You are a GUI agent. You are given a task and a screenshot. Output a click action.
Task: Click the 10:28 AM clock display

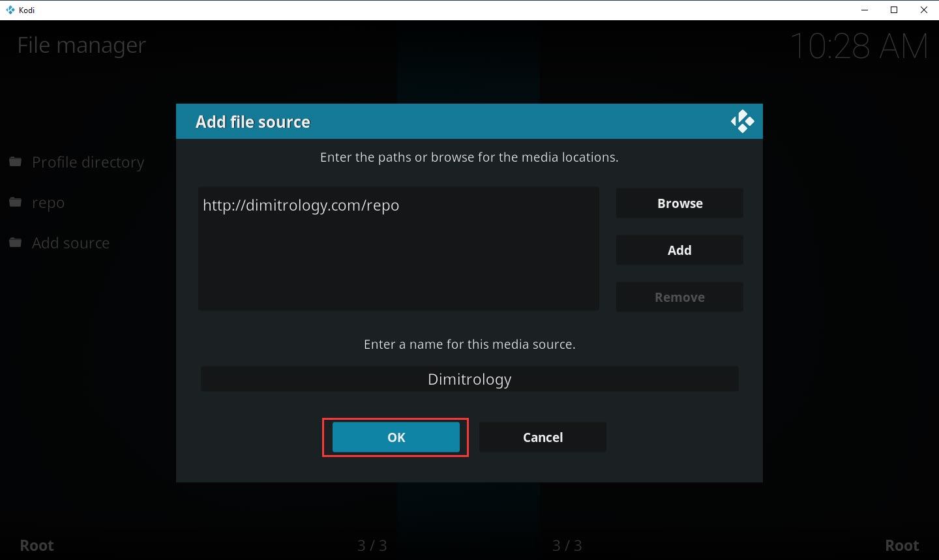click(x=859, y=44)
